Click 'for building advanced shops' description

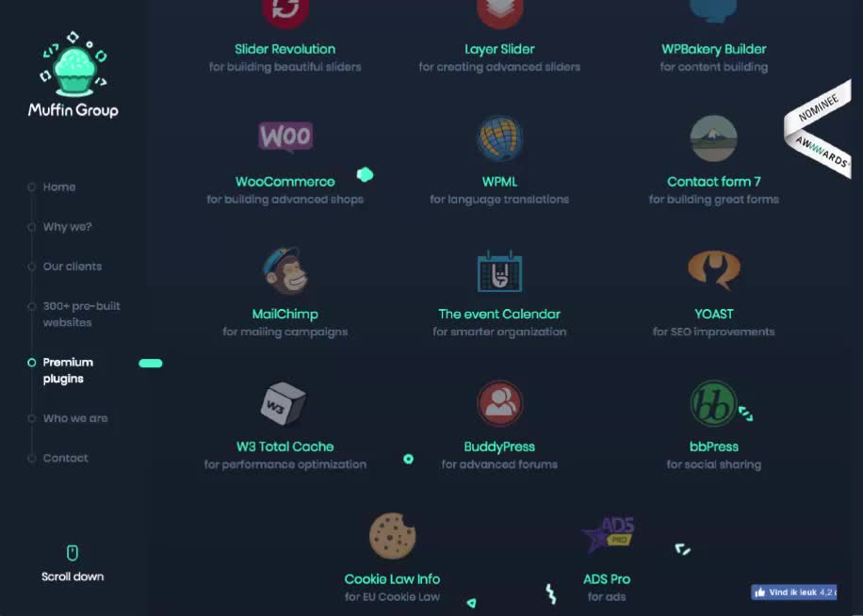click(x=285, y=200)
